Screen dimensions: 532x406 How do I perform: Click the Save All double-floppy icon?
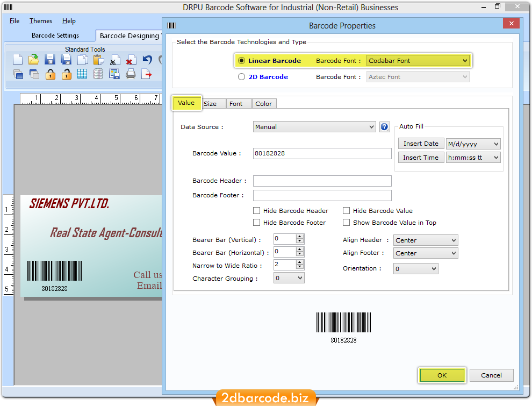coord(66,59)
